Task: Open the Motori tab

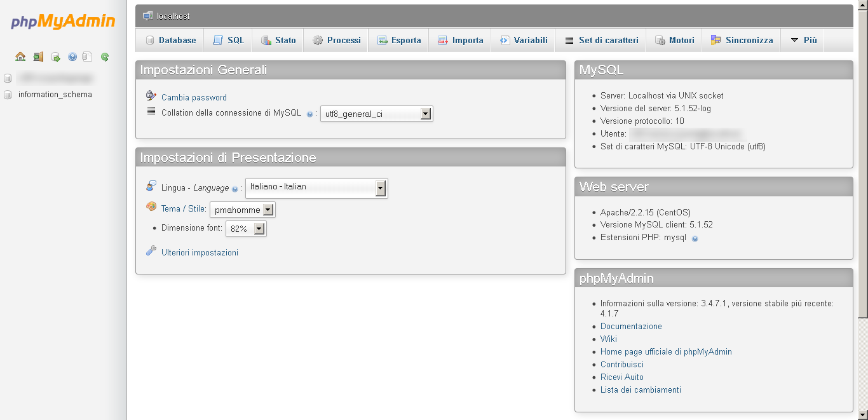Action: (674, 40)
